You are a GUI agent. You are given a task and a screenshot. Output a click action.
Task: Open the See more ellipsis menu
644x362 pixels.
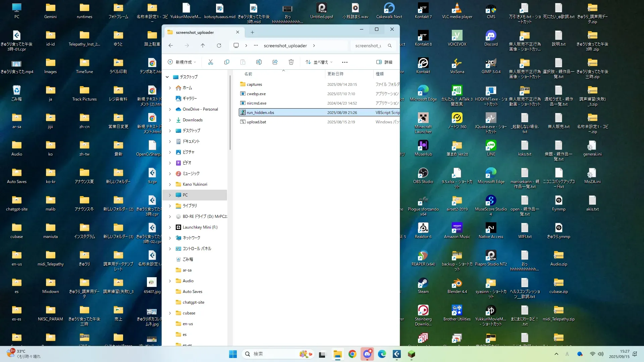coord(345,62)
